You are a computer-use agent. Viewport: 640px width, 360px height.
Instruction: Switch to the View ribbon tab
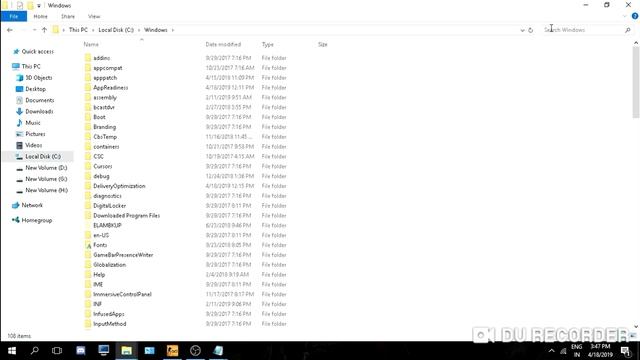[x=94, y=16]
